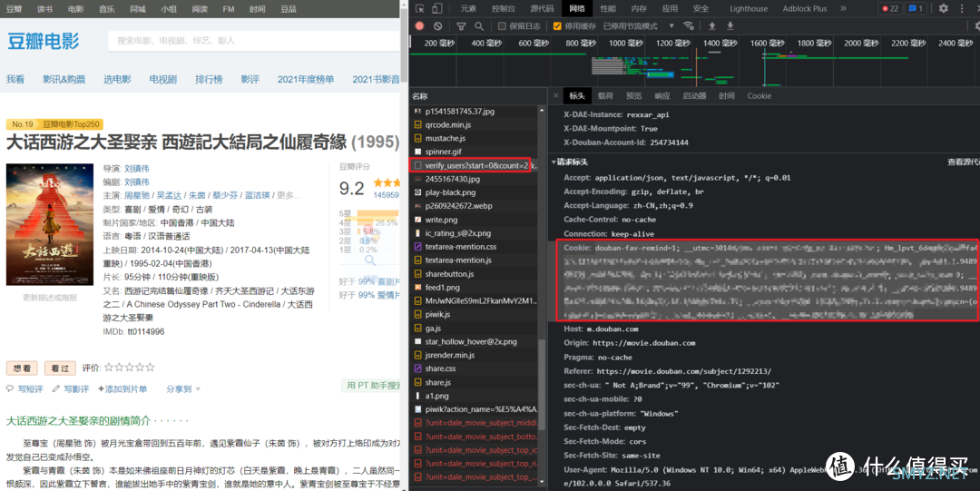Switch to the 载荷 request tab
Viewport: 980px width, 491px height.
click(605, 95)
